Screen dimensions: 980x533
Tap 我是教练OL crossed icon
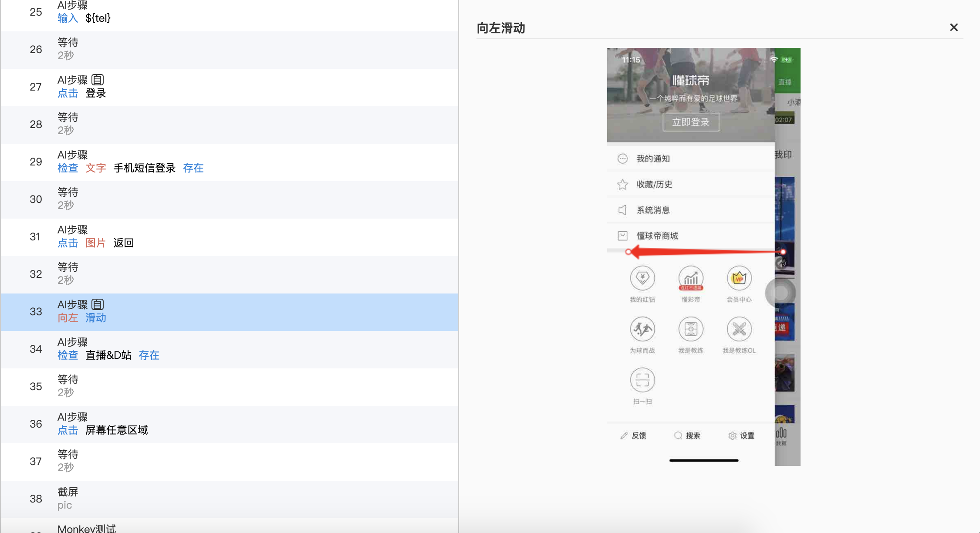[739, 329]
